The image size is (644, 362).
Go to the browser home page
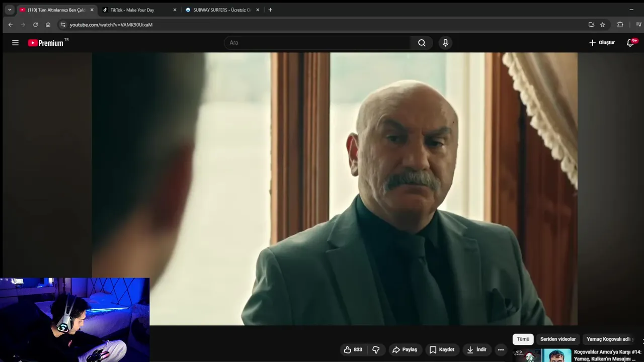point(48,25)
